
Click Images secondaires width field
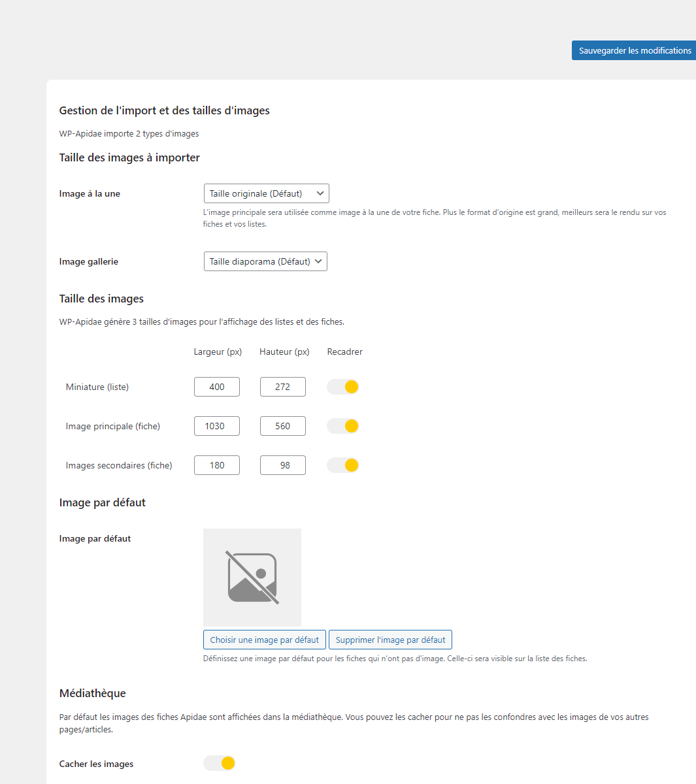tap(217, 465)
